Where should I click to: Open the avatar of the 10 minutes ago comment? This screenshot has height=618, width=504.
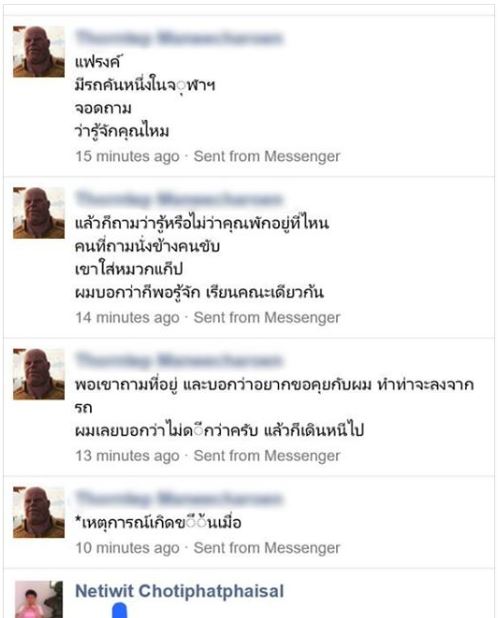point(39,512)
